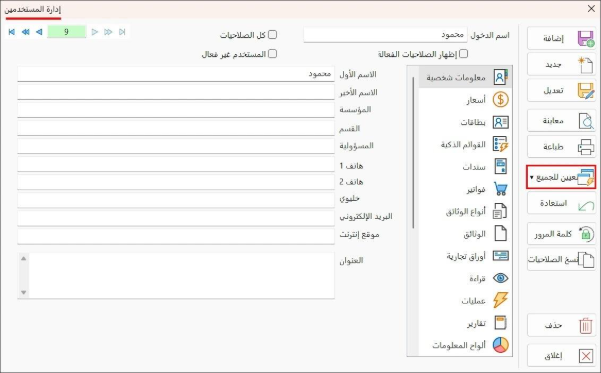The image size is (601, 373).
Task: Select the قراءة eye icon
Action: point(501,278)
